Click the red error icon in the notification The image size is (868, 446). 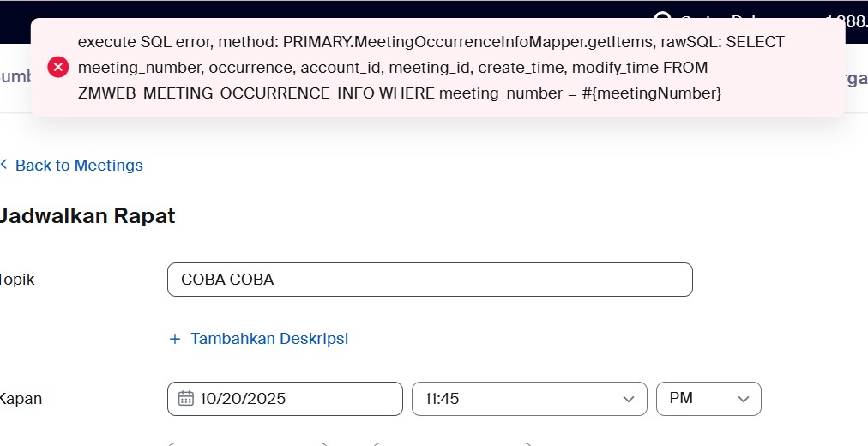point(58,67)
